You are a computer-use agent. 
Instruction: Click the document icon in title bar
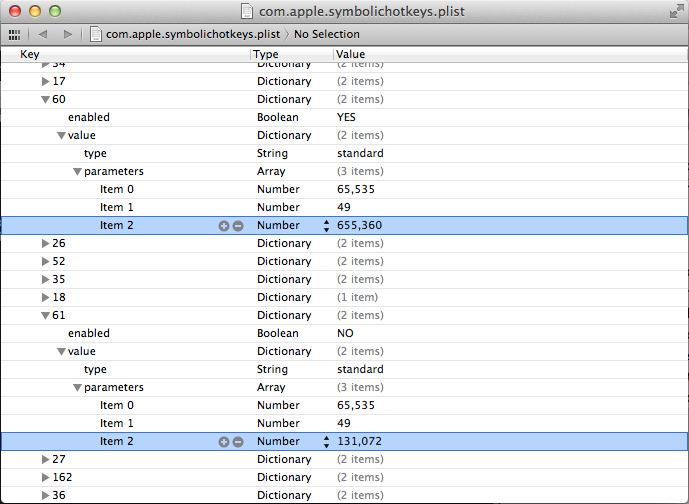coord(247,11)
